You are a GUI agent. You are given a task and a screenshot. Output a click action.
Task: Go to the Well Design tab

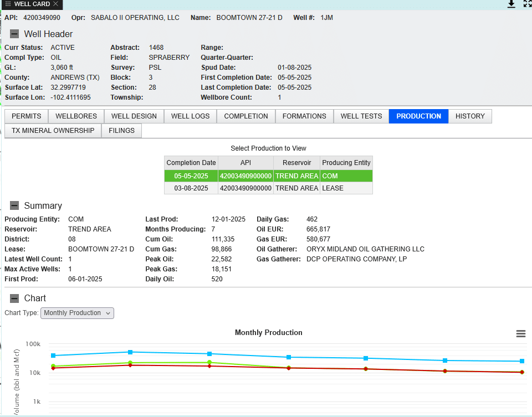(x=134, y=116)
